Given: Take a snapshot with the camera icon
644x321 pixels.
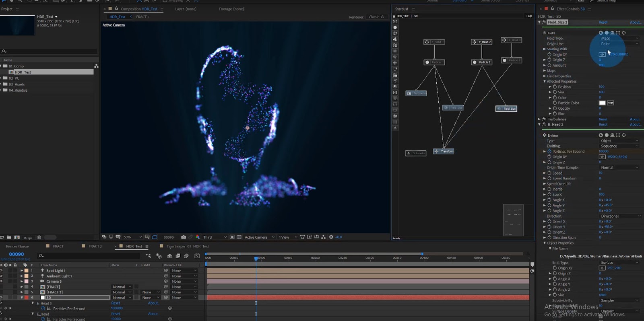Looking at the screenshot, I should pyautogui.click(x=184, y=237).
